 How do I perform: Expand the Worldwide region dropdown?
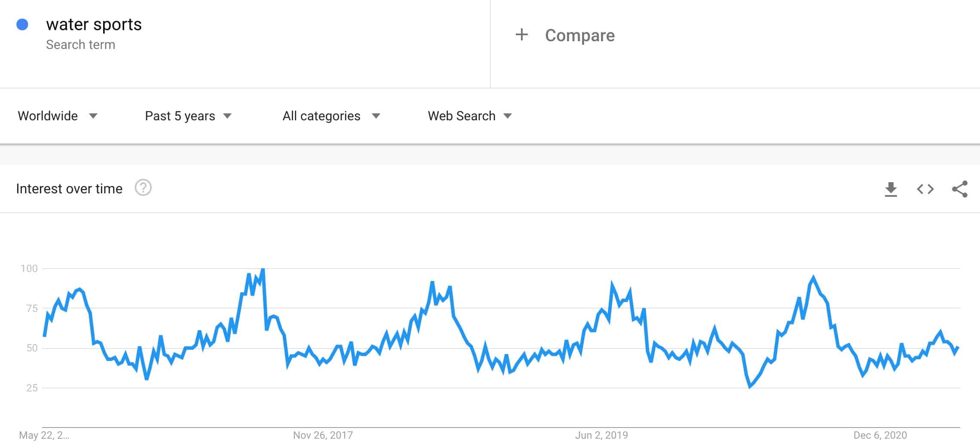58,116
